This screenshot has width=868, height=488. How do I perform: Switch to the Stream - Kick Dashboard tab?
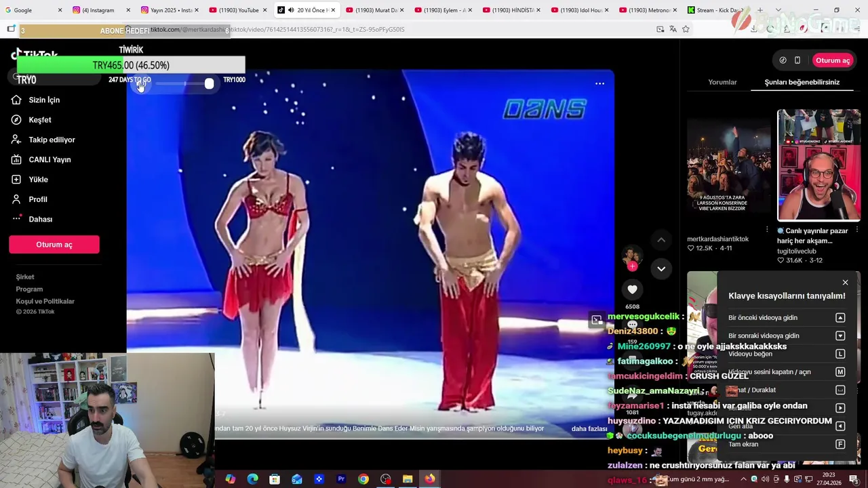[x=715, y=10]
